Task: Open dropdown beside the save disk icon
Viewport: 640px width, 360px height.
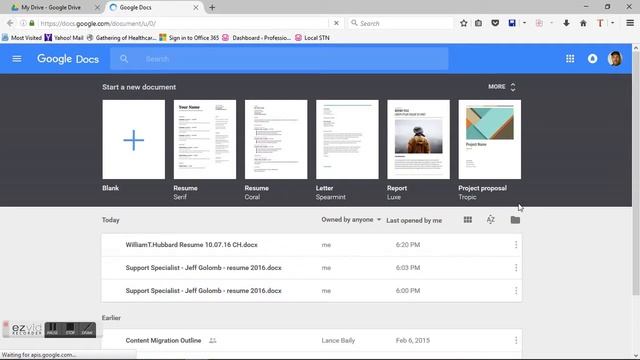Action: point(524,23)
